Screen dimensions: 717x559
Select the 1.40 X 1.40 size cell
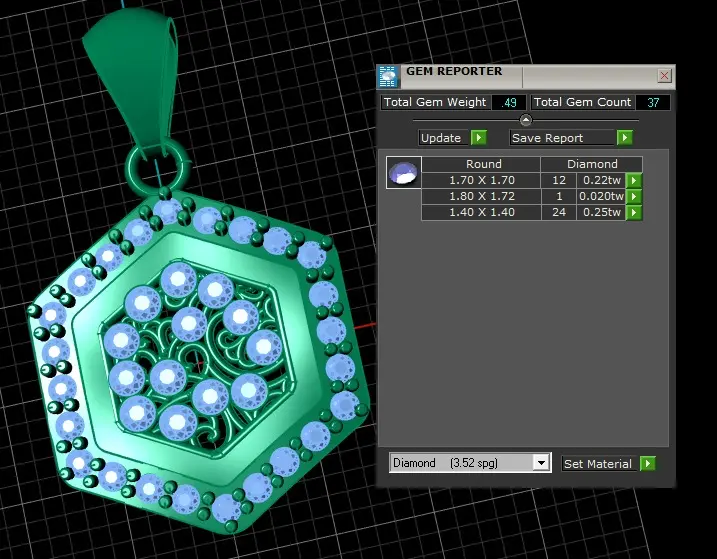[x=482, y=212]
